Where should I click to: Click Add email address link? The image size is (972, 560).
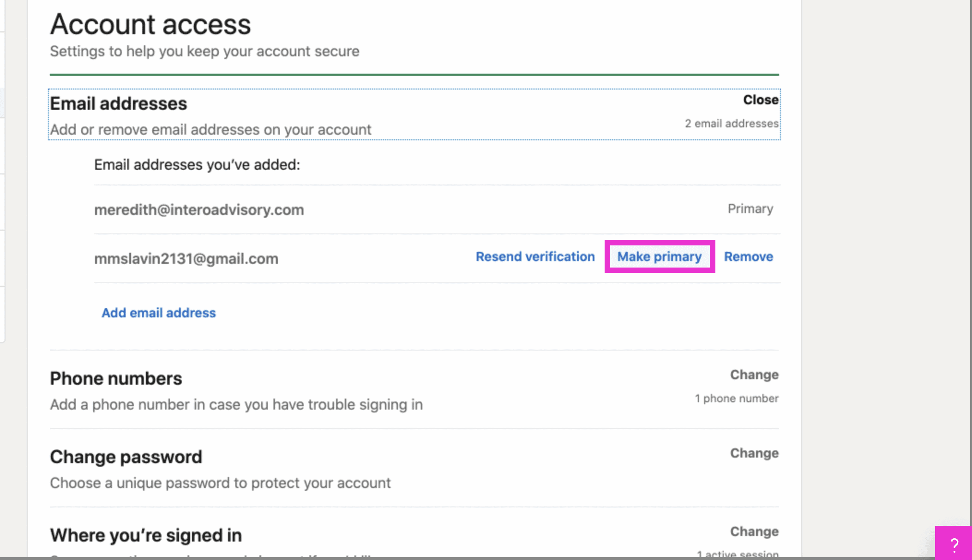(159, 313)
